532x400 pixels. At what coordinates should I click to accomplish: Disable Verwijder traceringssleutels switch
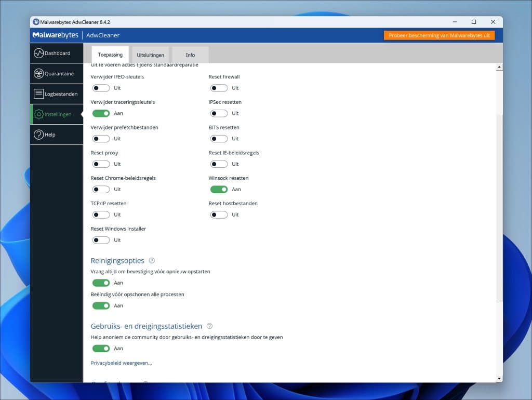coord(101,113)
